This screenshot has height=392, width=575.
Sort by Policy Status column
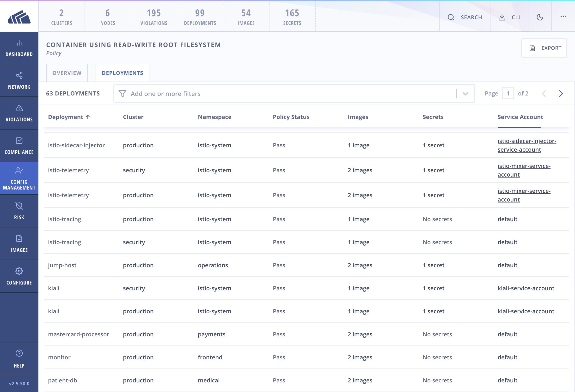coord(291,117)
